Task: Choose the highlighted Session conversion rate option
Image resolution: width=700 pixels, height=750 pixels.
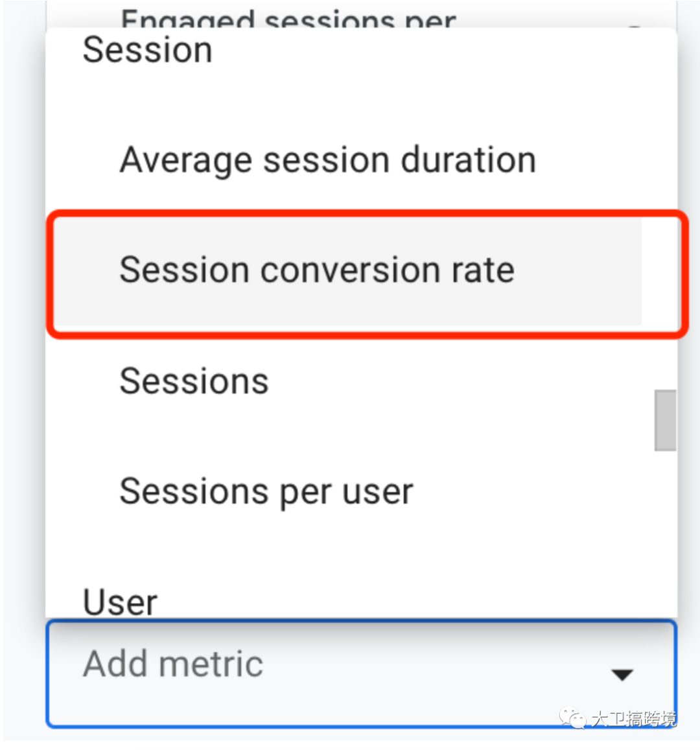Action: click(316, 270)
